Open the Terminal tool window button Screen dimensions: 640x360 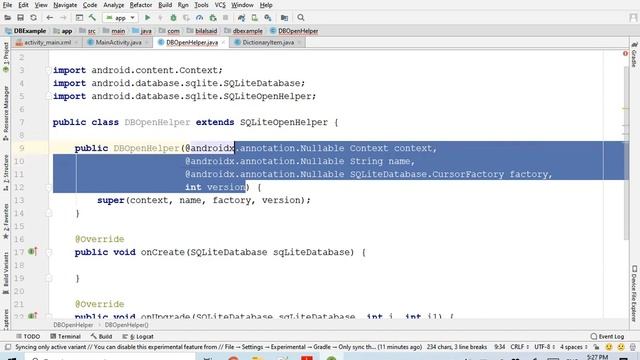click(x=65, y=336)
